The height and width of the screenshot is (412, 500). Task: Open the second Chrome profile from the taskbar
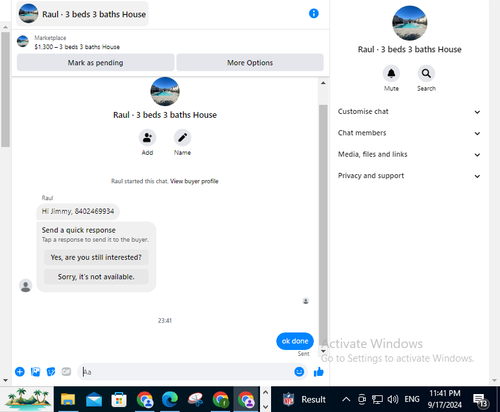(x=221, y=399)
